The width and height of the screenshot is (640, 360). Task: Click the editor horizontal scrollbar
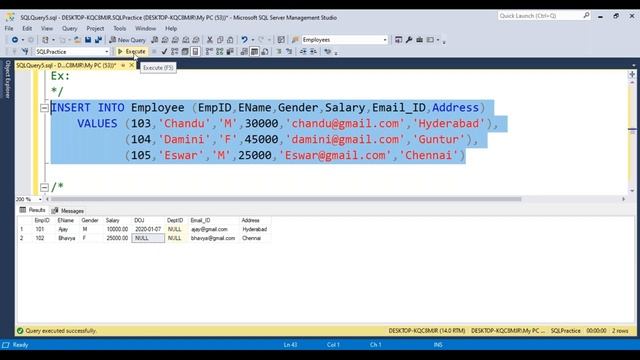click(x=286, y=199)
